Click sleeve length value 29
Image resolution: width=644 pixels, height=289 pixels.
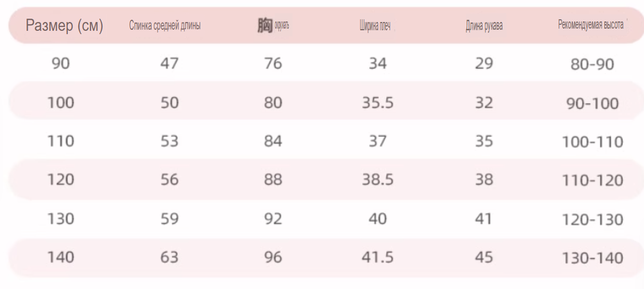[484, 63]
